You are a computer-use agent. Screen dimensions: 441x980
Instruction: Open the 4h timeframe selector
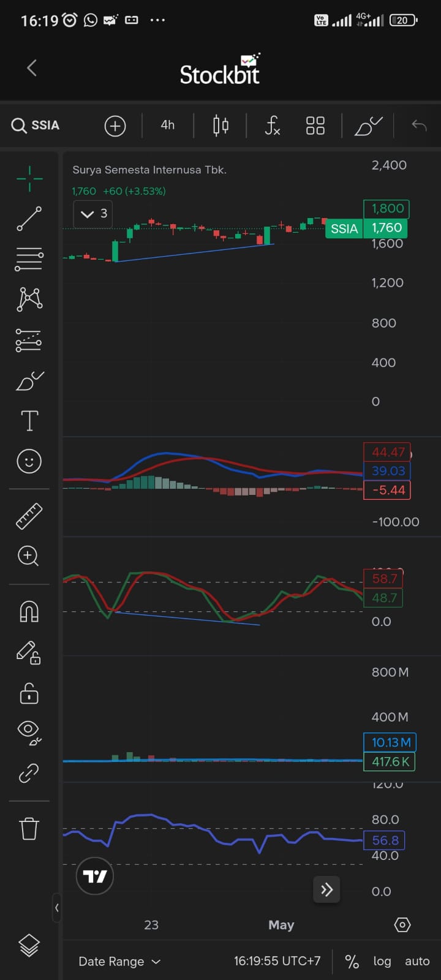point(168,125)
